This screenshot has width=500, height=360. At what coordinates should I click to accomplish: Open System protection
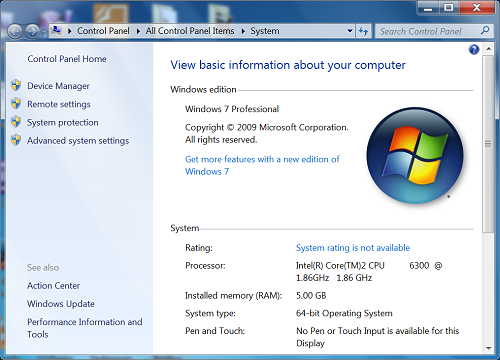(63, 122)
